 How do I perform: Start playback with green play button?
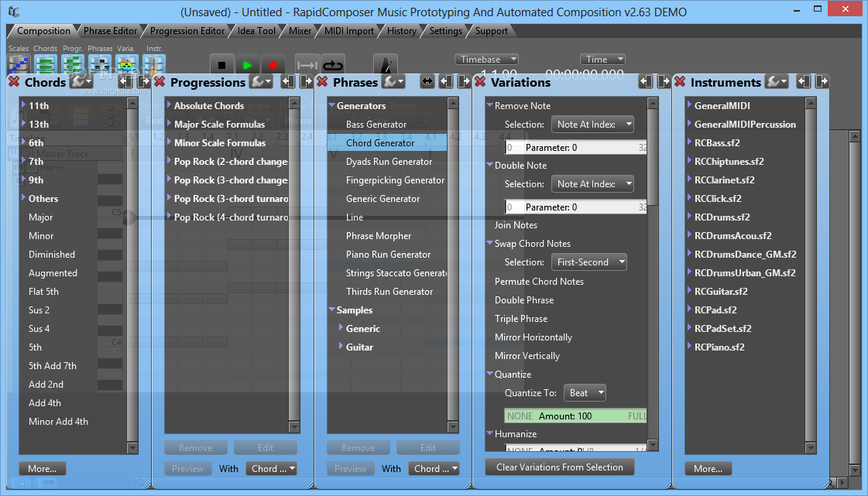(248, 65)
